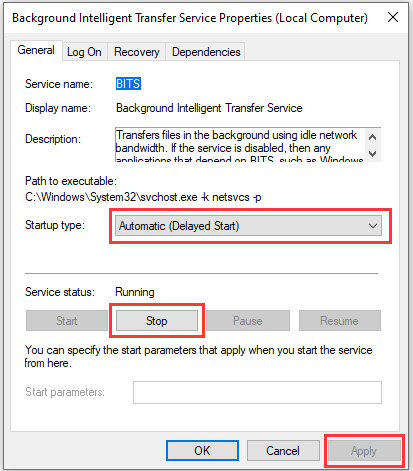Click the greyed-out Resume button
This screenshot has height=471, width=413.
pos(339,321)
